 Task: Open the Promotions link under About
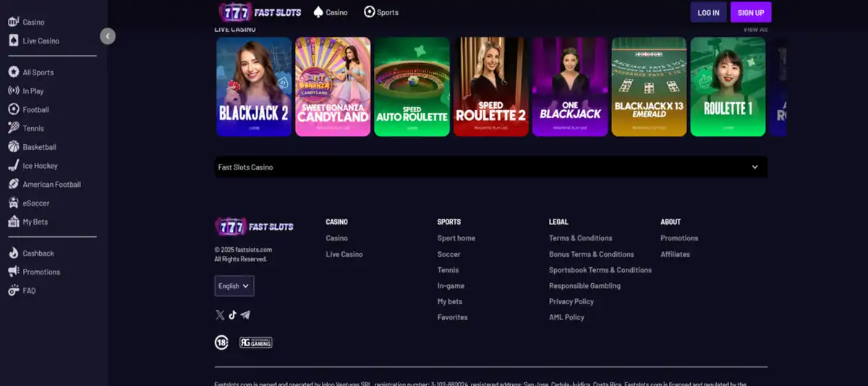[679, 238]
